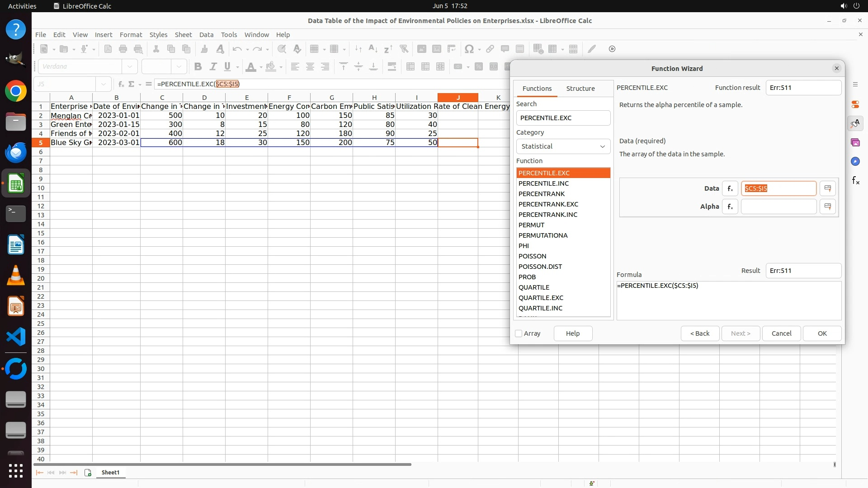Click the fx button beside Alpha field

pos(730,206)
